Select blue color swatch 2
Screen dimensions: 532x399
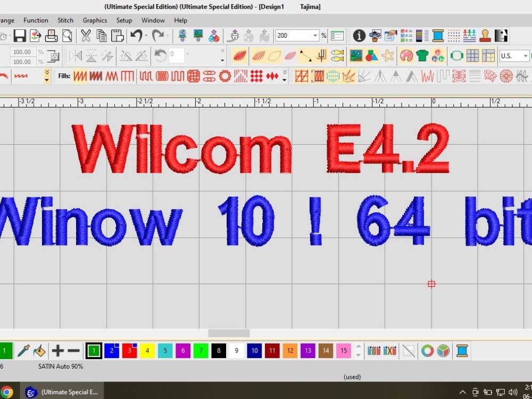[112, 351]
